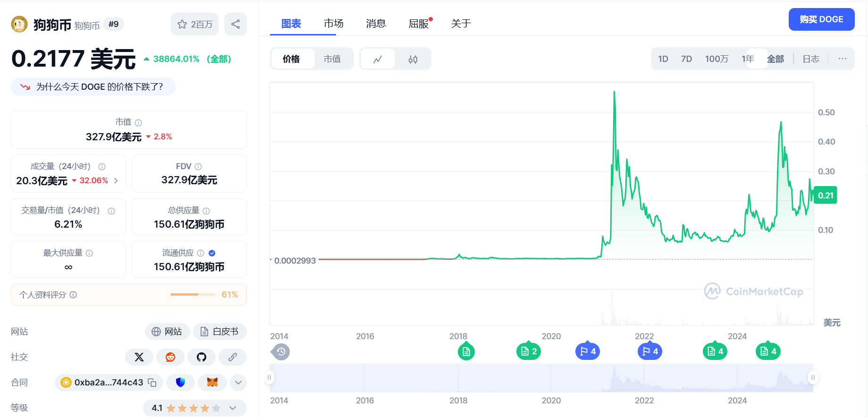Switch to line chart icon
The height and width of the screenshot is (418, 868).
point(378,59)
